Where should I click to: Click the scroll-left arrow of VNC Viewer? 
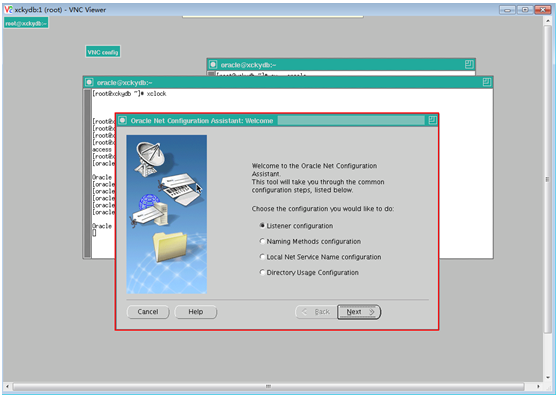[7, 386]
